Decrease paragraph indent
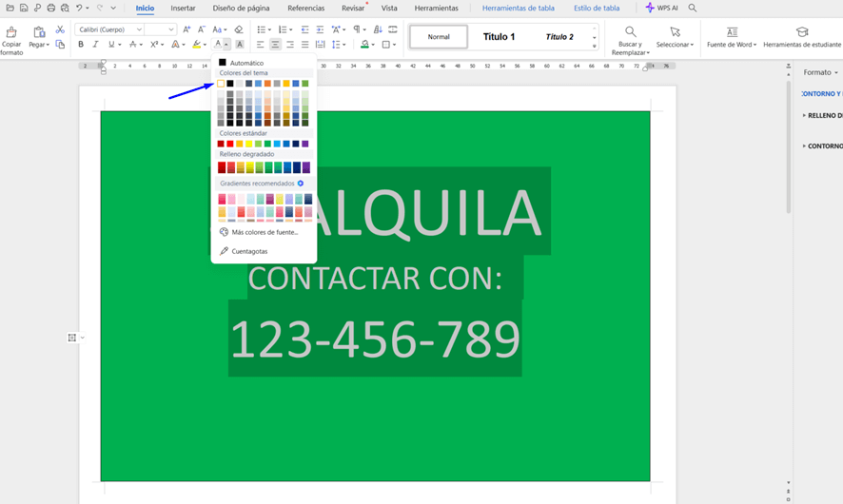Image resolution: width=843 pixels, height=504 pixels. [x=304, y=29]
